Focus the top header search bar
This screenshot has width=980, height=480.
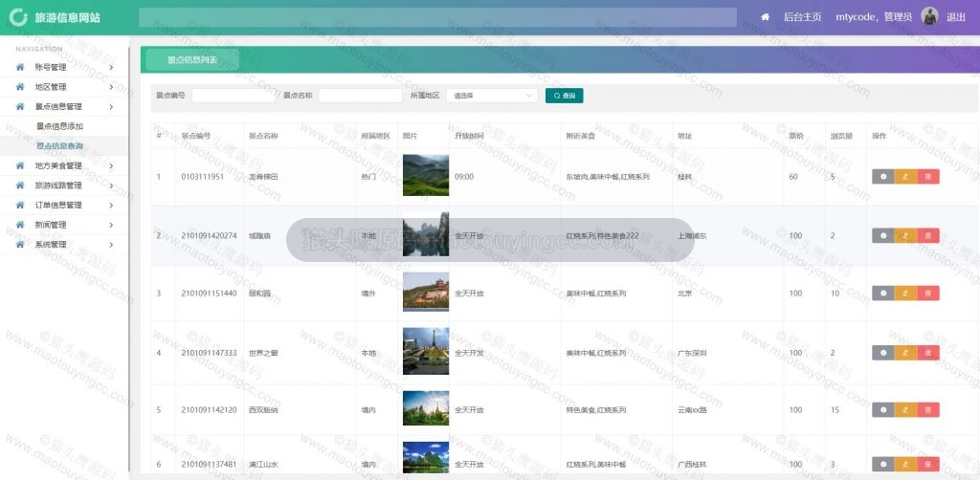(437, 17)
